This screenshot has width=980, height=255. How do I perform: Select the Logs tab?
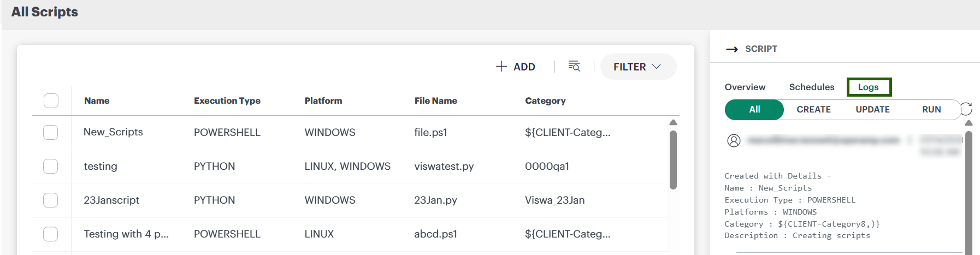(x=869, y=87)
